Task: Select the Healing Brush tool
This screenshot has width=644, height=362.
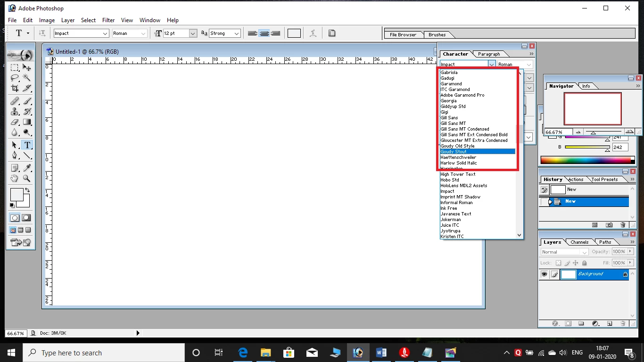Action: tap(15, 101)
